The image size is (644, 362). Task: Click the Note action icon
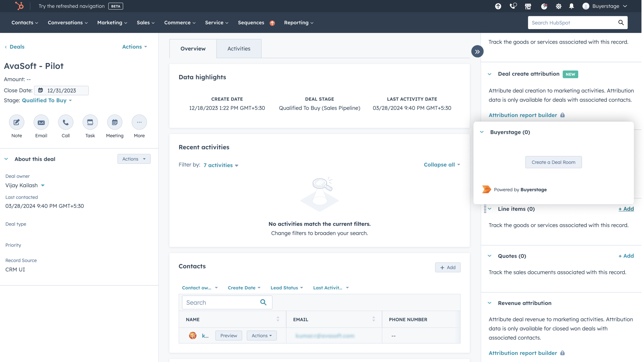point(17,122)
